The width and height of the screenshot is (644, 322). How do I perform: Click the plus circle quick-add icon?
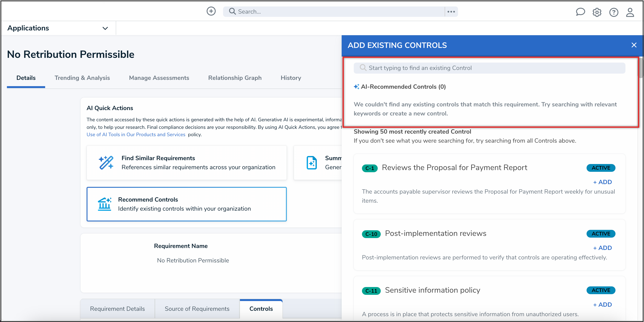tap(211, 11)
